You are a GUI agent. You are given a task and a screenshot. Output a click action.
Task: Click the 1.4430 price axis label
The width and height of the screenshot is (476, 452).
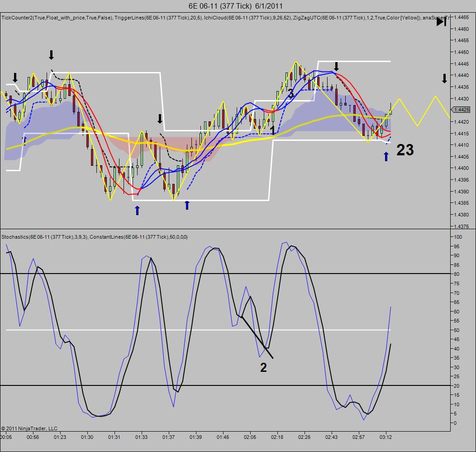[462, 99]
